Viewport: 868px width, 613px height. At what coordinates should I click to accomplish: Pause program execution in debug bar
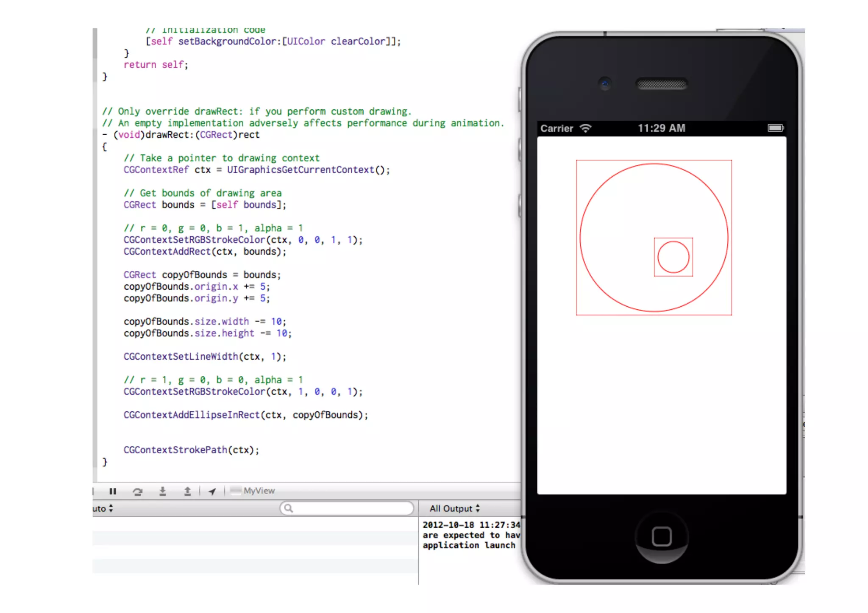tap(112, 491)
